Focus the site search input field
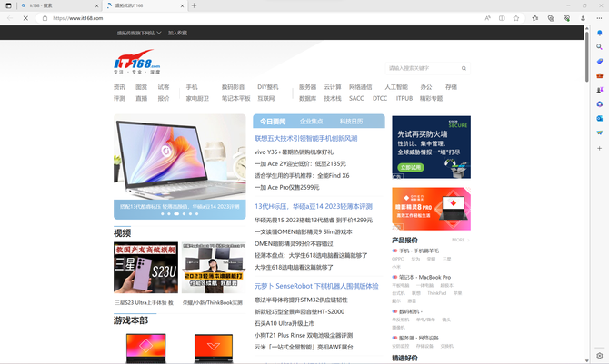 coord(424,68)
